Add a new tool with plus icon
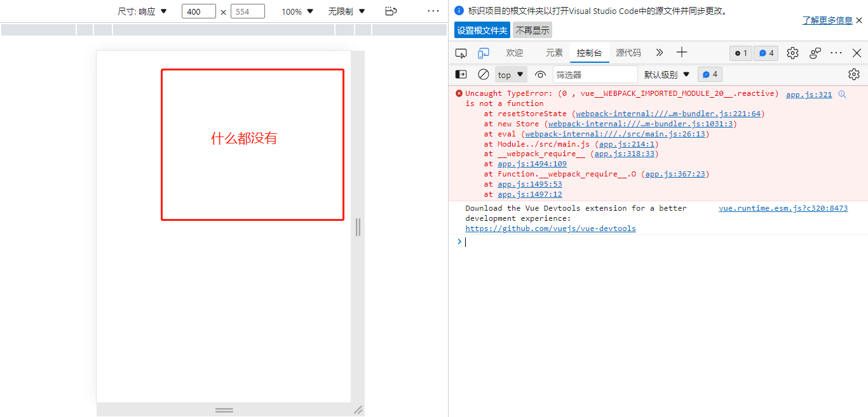The image size is (868, 417). pyautogui.click(x=682, y=53)
